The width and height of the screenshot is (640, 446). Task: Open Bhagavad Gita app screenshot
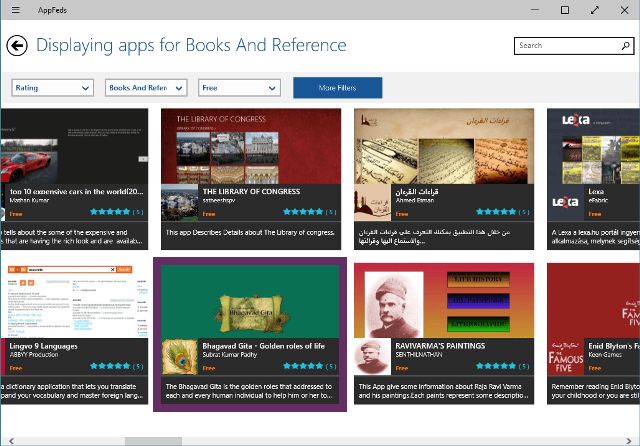point(250,302)
